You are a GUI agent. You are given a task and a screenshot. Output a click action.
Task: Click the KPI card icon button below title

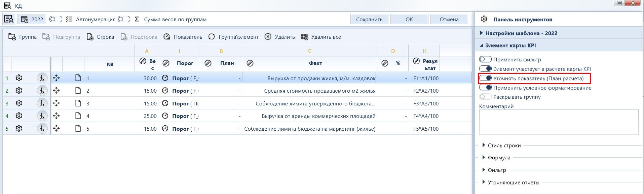point(9,19)
